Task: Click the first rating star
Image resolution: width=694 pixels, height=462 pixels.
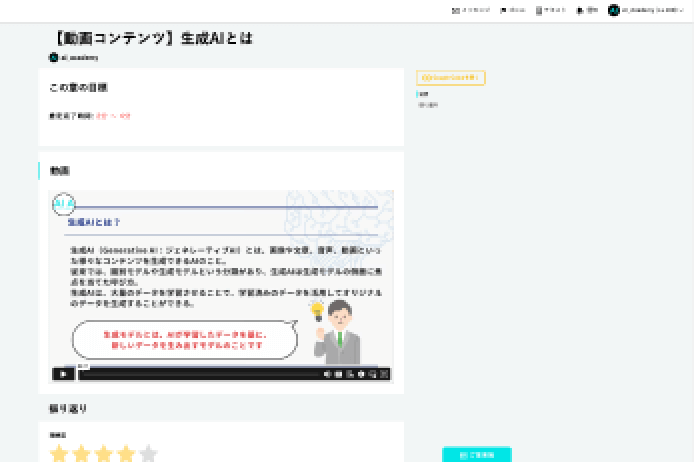Action: coord(59,454)
